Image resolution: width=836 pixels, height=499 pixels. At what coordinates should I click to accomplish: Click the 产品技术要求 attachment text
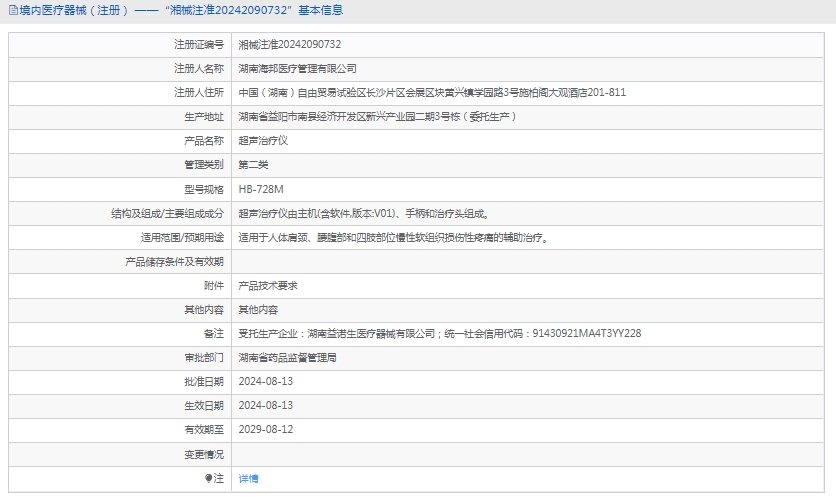(x=267, y=286)
